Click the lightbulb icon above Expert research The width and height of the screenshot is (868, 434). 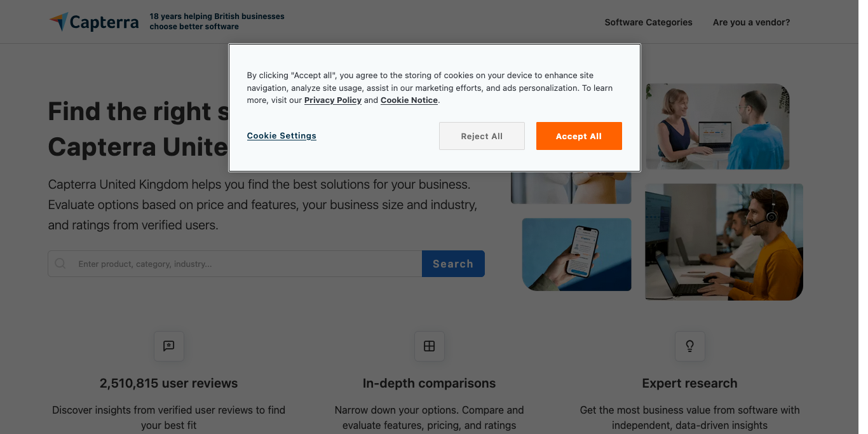(689, 346)
